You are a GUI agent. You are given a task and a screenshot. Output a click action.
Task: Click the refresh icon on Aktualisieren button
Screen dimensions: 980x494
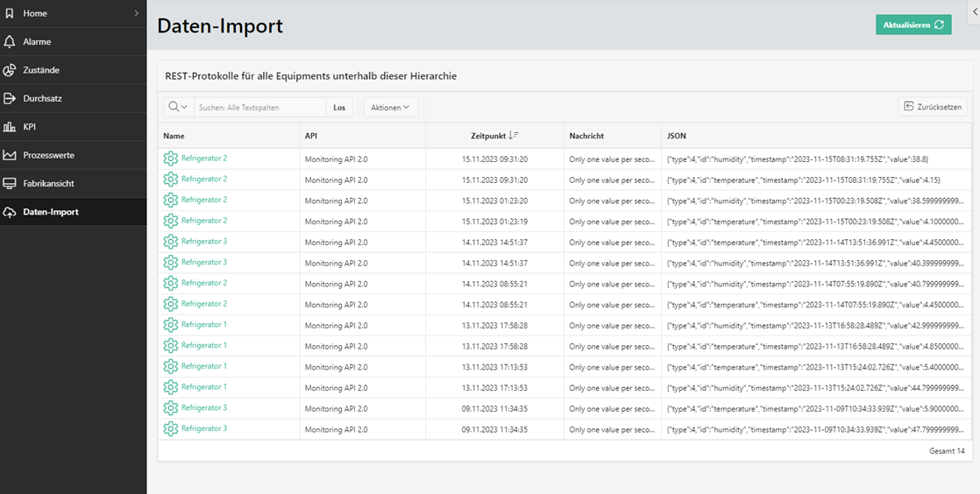pos(939,25)
